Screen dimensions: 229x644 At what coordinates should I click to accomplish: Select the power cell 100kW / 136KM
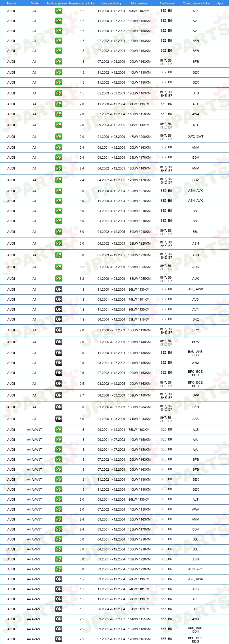[139, 330]
